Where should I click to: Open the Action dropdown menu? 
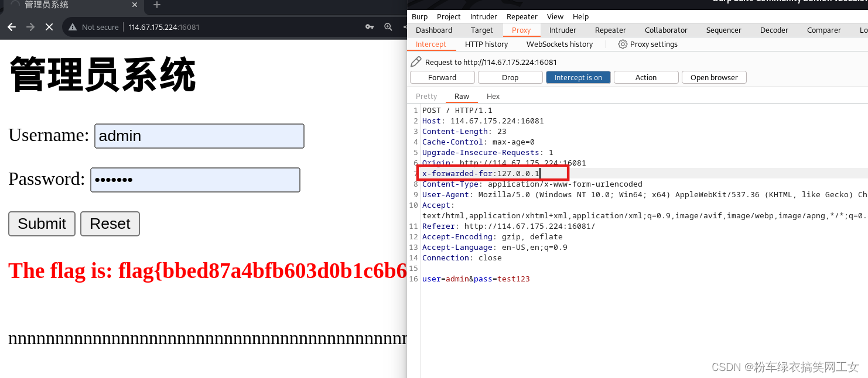pyautogui.click(x=646, y=77)
